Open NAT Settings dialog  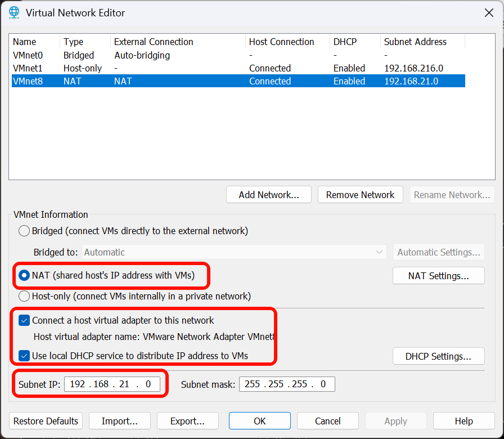[438, 276]
